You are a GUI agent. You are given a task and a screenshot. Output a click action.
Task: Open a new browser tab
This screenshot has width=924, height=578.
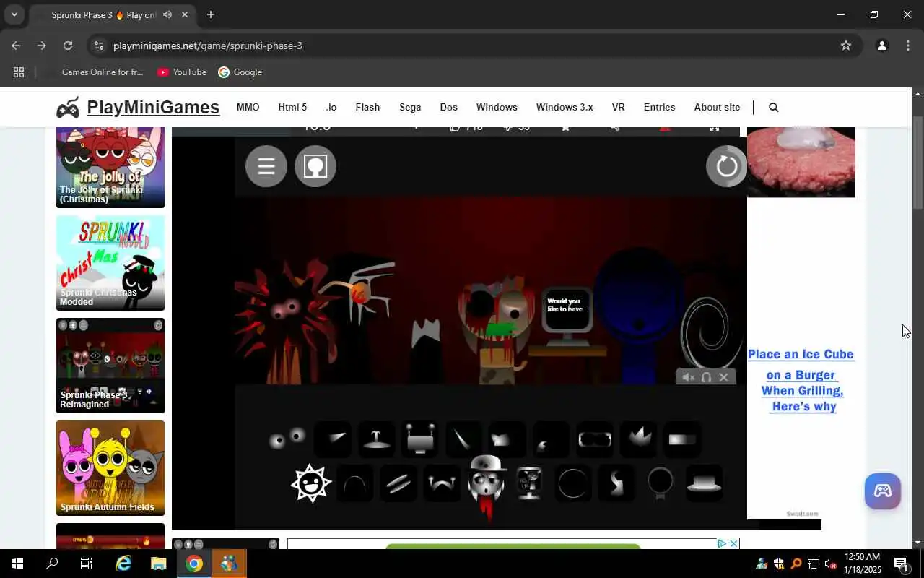point(210,14)
